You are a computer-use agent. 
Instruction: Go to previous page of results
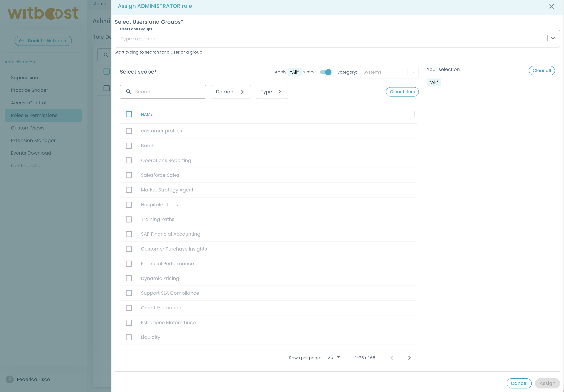click(x=392, y=358)
